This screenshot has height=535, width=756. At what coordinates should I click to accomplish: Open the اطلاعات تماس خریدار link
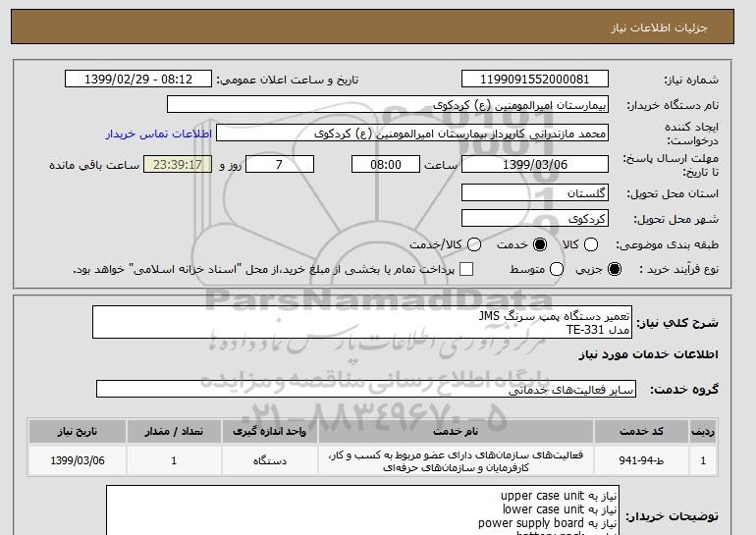(159, 134)
